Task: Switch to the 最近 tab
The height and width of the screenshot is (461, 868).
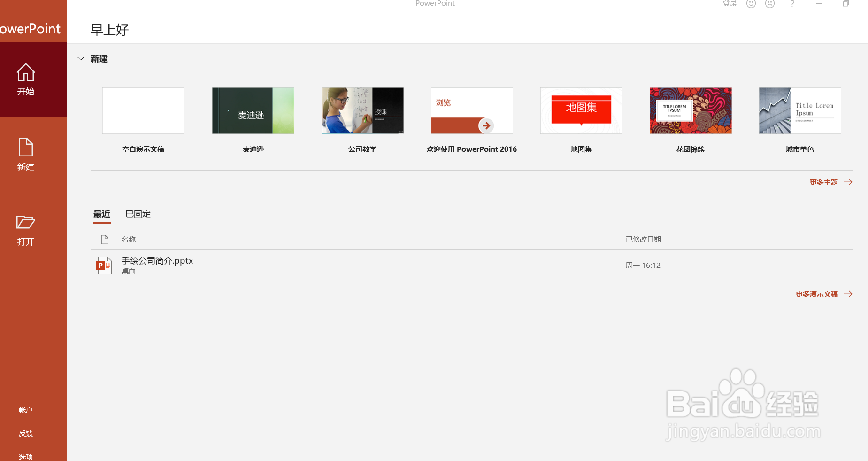Action: tap(102, 214)
